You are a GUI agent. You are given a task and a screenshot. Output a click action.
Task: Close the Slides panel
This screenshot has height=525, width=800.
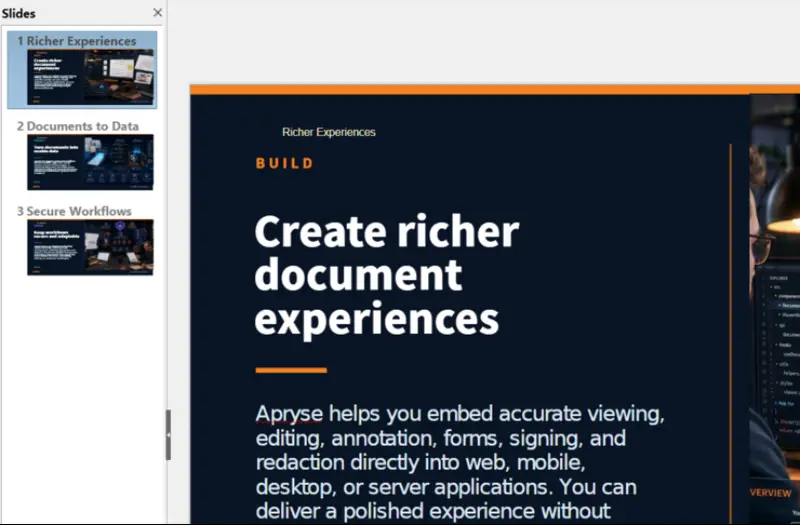(x=158, y=13)
